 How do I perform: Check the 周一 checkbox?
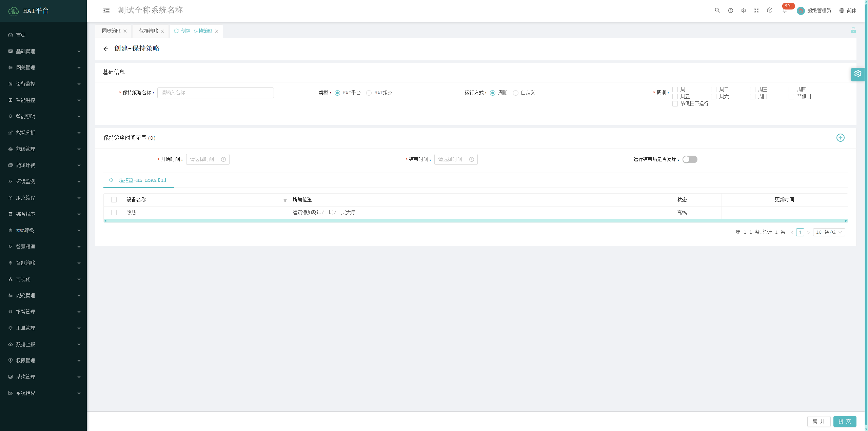pyautogui.click(x=675, y=90)
